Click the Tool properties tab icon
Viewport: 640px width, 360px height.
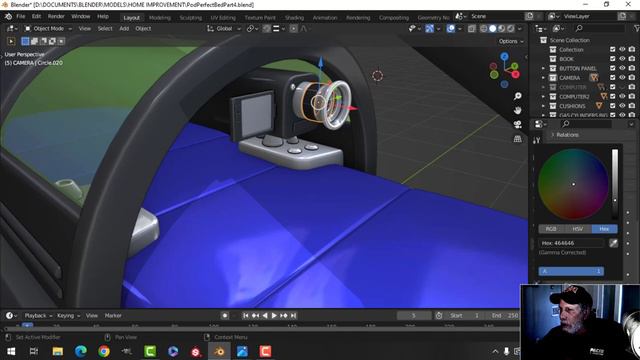point(536,140)
